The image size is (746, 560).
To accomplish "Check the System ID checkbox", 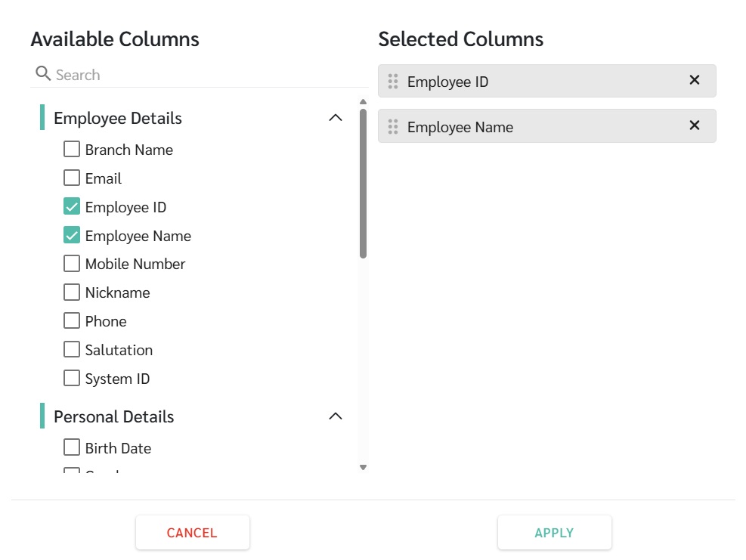I will click(x=72, y=379).
